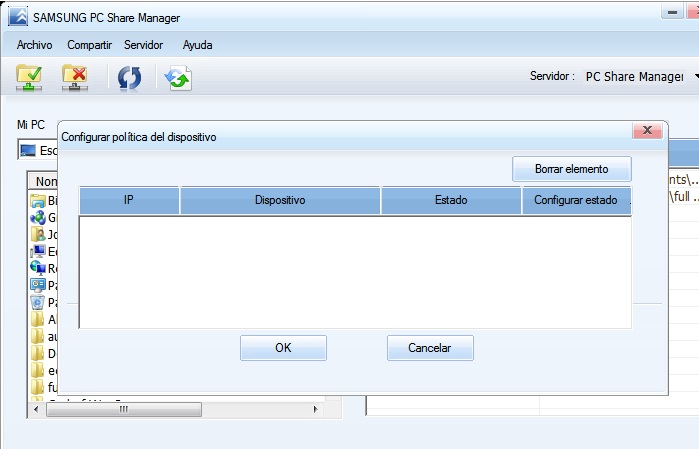Click the SAMSUNG PC Share Manager logo icon

tap(18, 17)
